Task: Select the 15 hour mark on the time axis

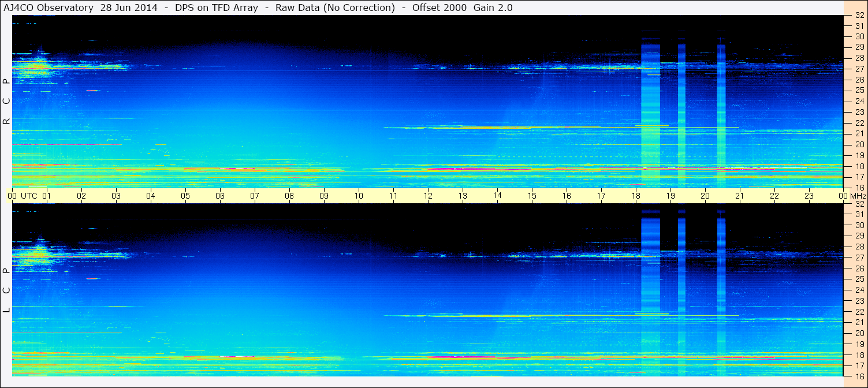Action: click(x=532, y=196)
